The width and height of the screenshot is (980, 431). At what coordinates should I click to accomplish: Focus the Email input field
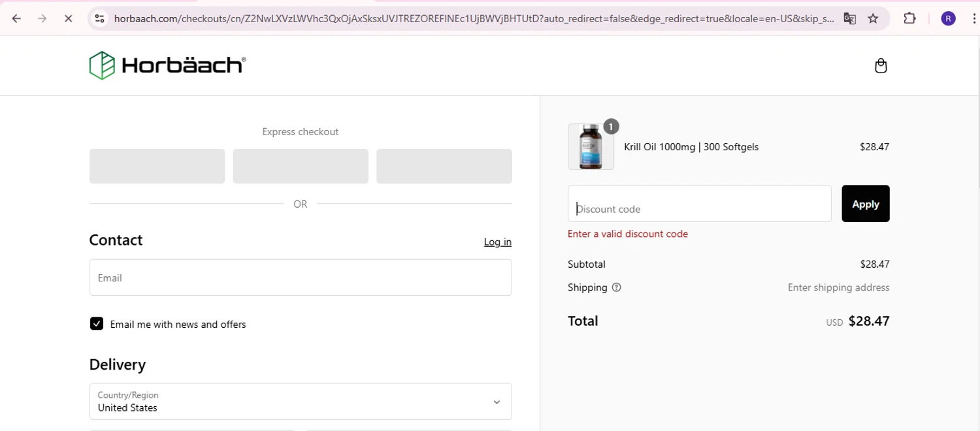click(x=301, y=278)
